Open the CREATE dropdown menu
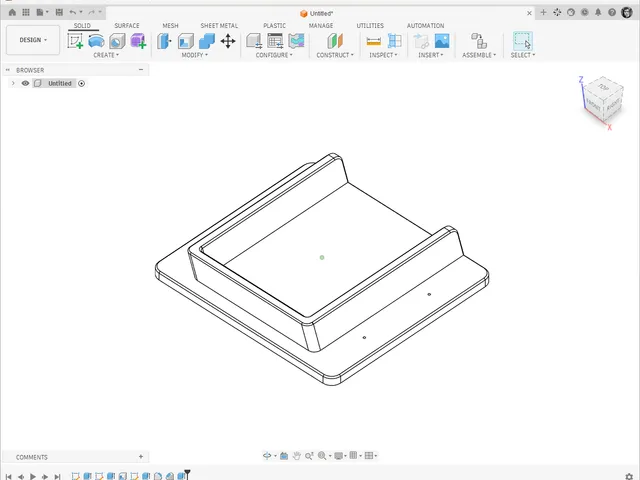 (106, 55)
